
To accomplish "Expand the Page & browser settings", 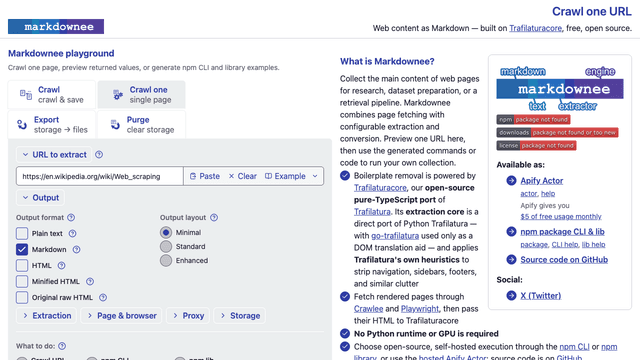I will tap(121, 316).
